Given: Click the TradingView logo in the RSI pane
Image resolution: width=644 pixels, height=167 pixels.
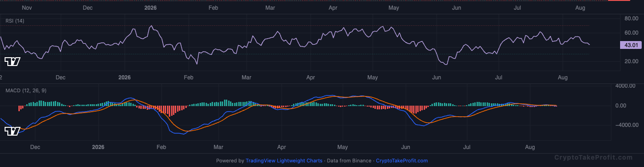Looking at the screenshot, I should pos(12,61).
